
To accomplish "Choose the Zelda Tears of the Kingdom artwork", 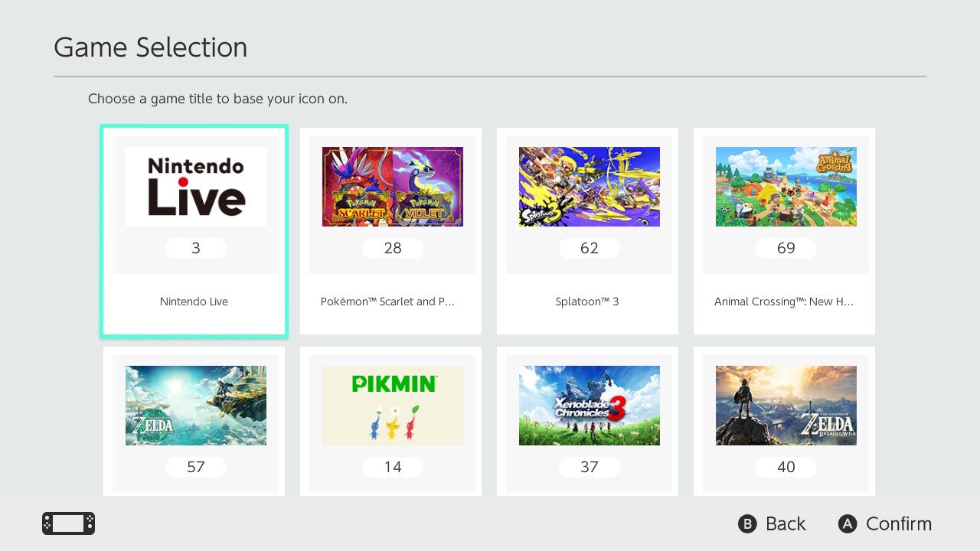I will coord(196,406).
